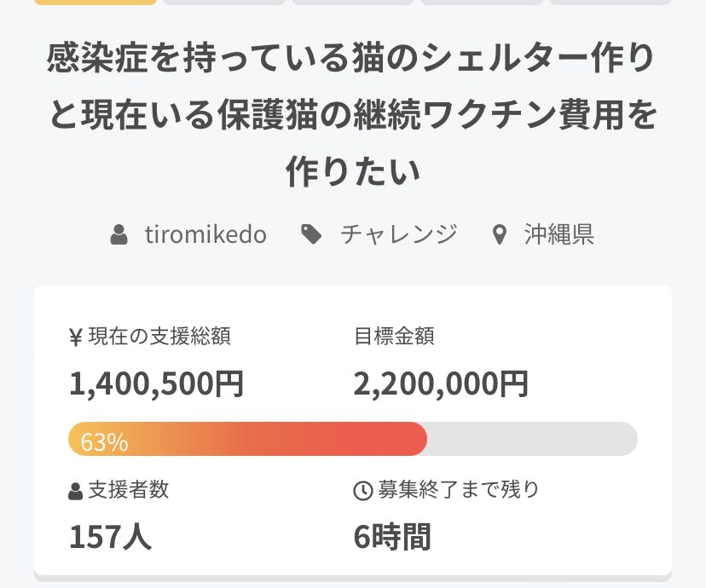
Task: Click the 6時間 remaining time value
Action: point(392,537)
